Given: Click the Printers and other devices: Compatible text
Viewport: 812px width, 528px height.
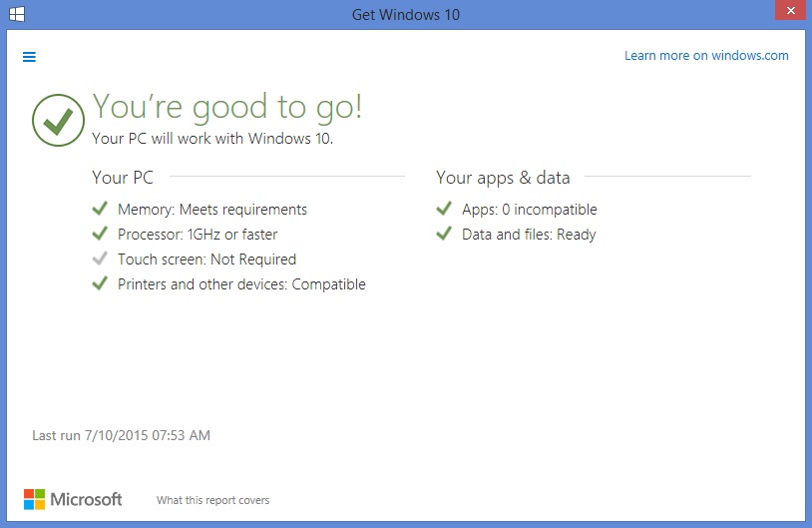Looking at the screenshot, I should [x=241, y=284].
